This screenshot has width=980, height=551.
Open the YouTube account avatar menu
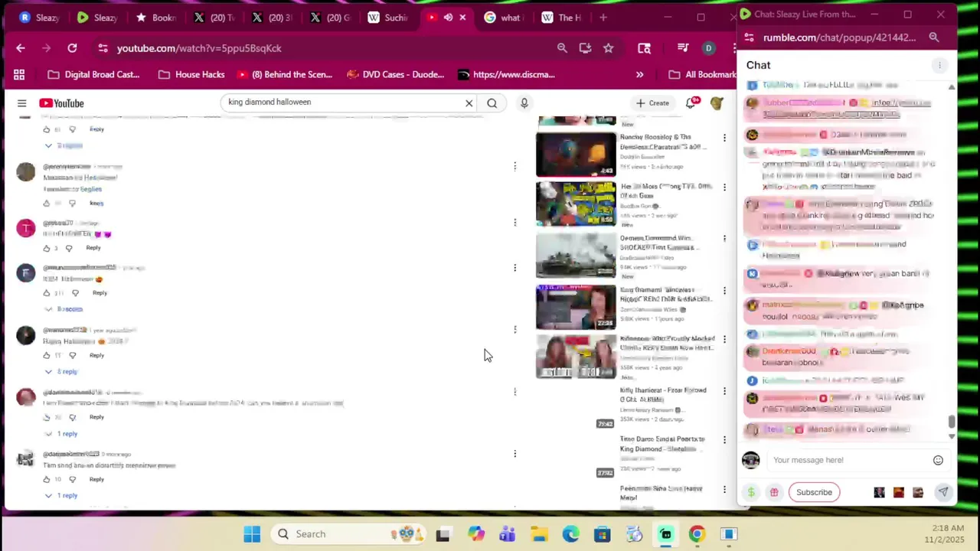click(x=717, y=103)
